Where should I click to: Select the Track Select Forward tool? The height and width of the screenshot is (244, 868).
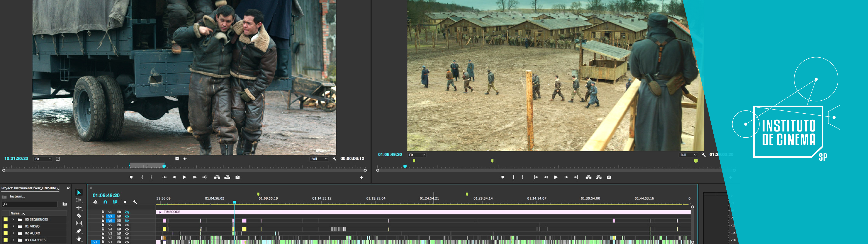click(79, 200)
